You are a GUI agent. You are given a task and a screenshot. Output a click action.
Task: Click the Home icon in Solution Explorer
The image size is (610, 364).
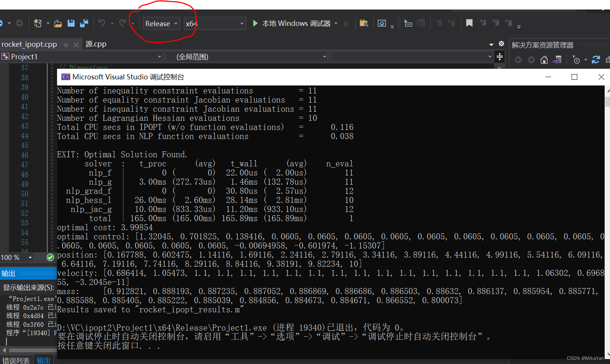(x=544, y=60)
